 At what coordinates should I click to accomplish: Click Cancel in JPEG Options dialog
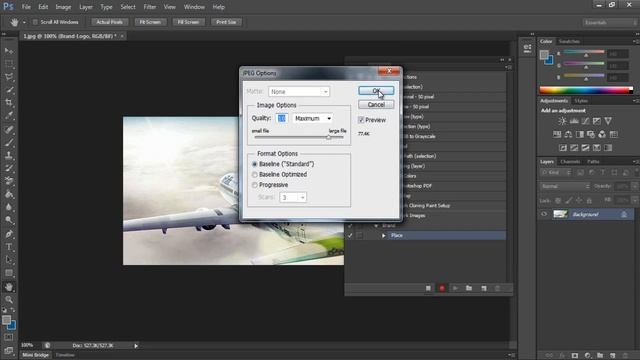click(x=376, y=105)
